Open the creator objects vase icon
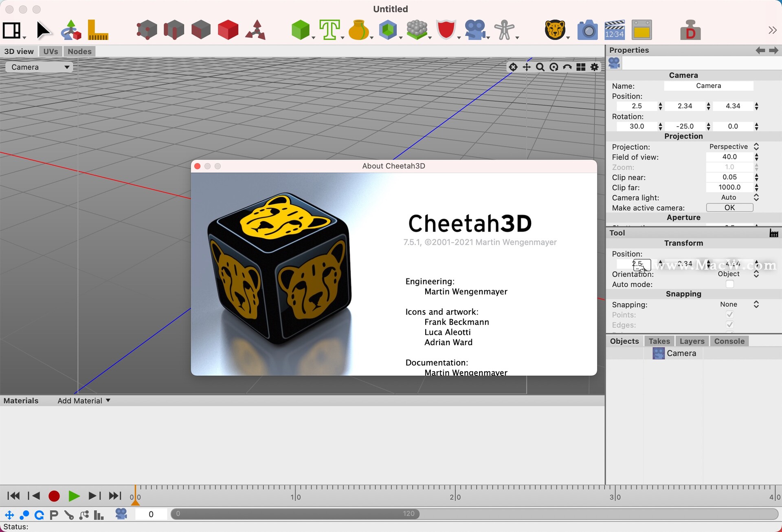 359,30
